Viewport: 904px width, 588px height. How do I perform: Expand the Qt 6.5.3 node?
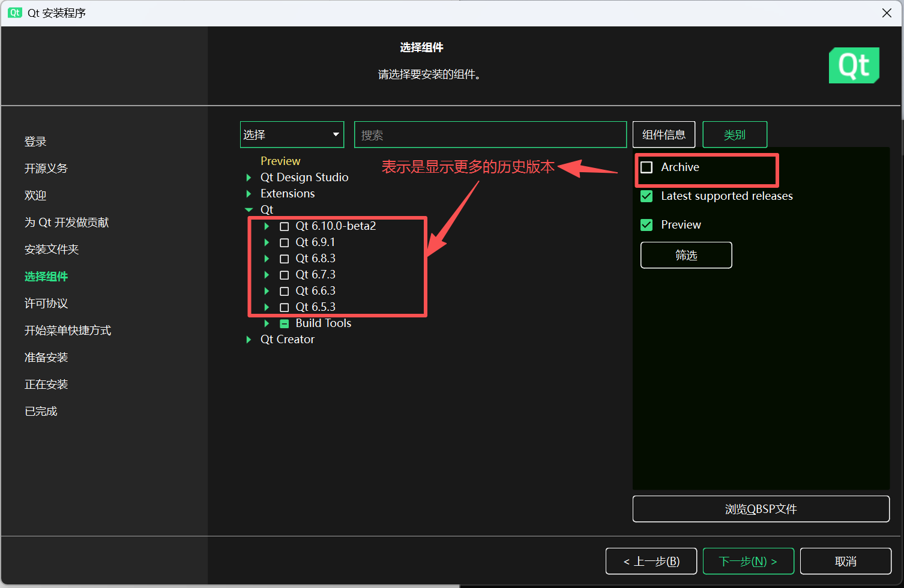click(267, 307)
